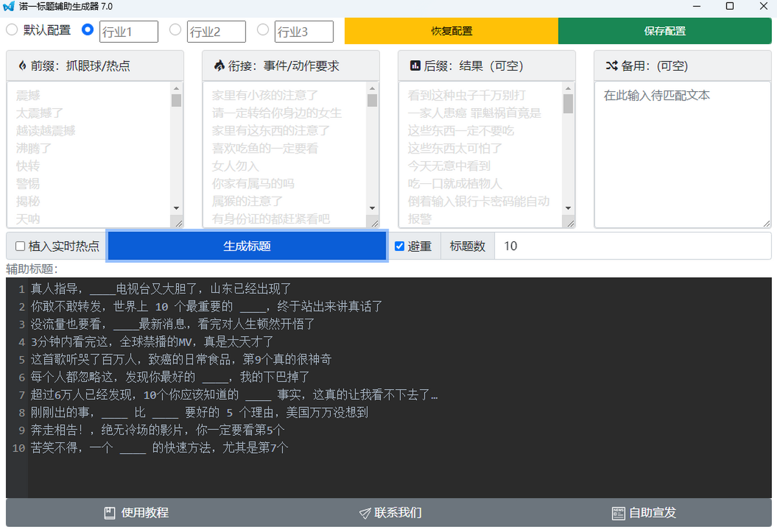Open the 使用教程 link
The image size is (777, 532).
click(137, 513)
